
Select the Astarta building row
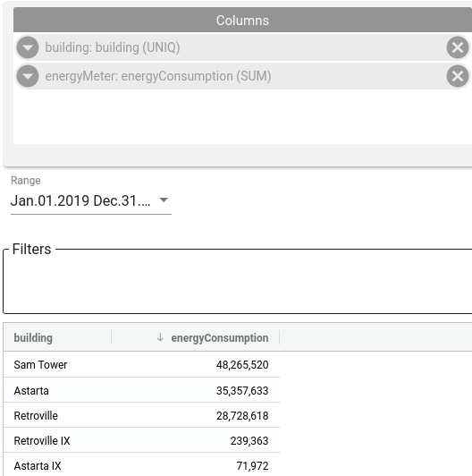click(x=141, y=390)
